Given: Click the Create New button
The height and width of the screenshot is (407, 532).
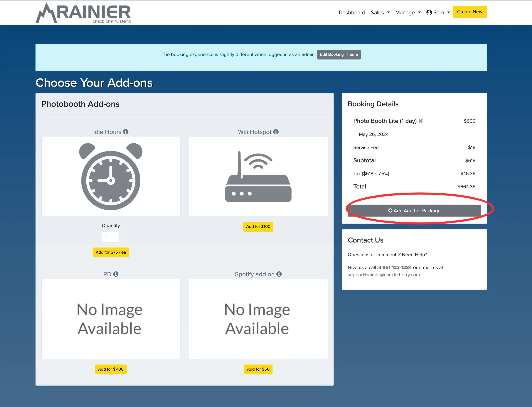Looking at the screenshot, I should tap(470, 12).
